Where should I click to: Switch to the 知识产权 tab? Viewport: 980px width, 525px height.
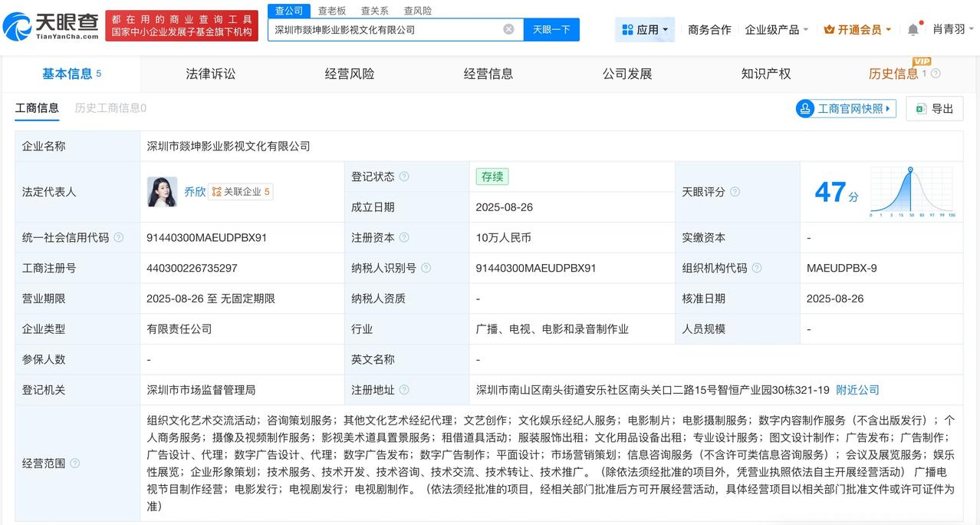pos(766,74)
